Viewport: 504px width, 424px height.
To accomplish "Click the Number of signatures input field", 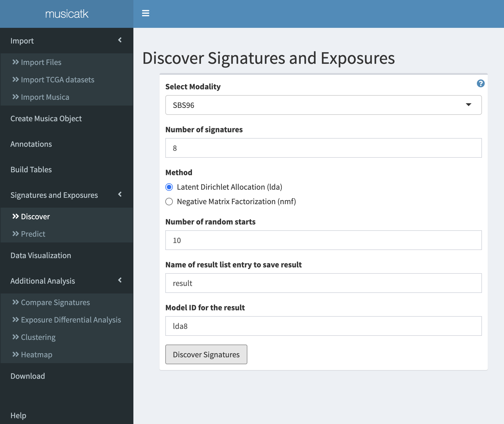I will tap(323, 148).
